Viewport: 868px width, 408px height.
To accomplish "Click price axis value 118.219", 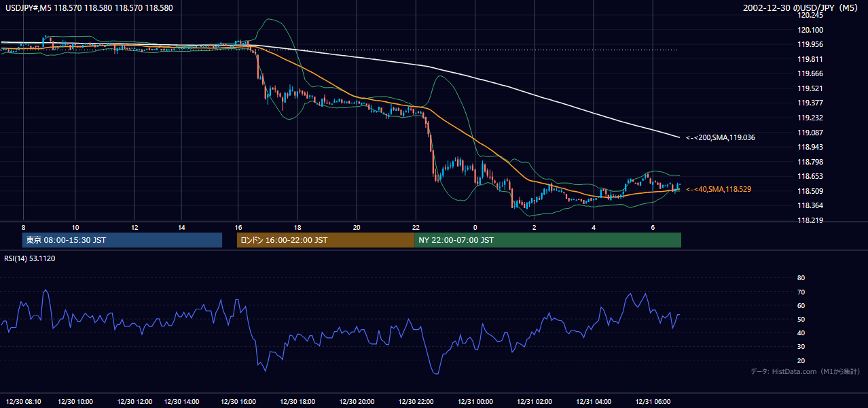I will [811, 220].
